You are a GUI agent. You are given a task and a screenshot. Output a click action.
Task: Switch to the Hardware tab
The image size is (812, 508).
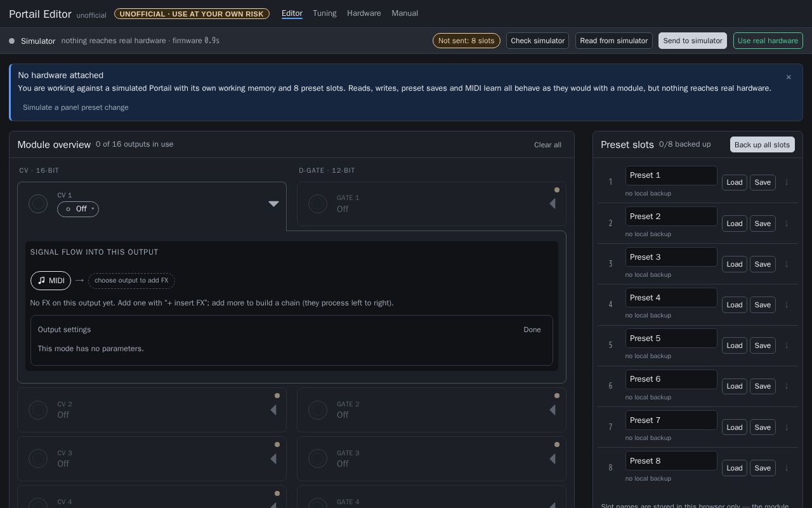(x=364, y=13)
